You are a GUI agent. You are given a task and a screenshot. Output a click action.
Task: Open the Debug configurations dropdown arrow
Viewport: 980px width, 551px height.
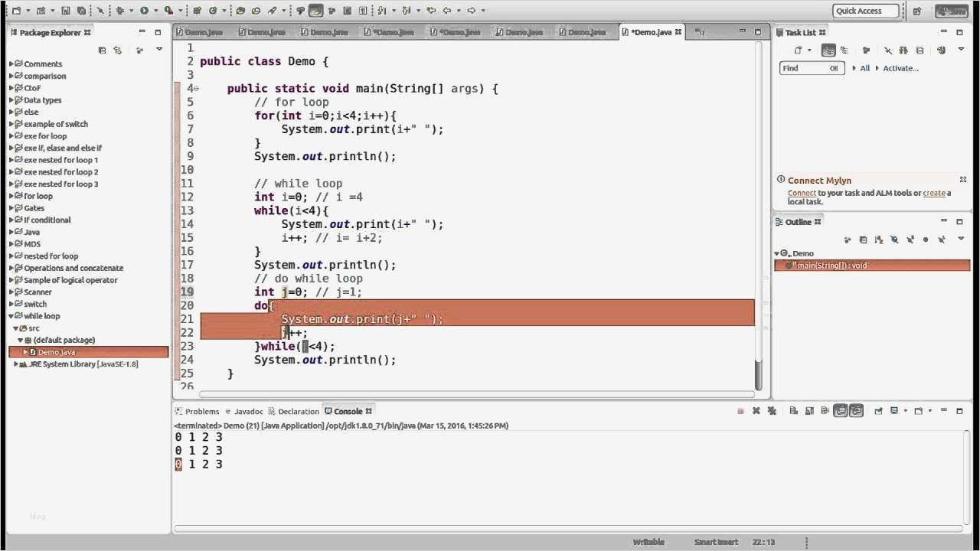point(131,11)
